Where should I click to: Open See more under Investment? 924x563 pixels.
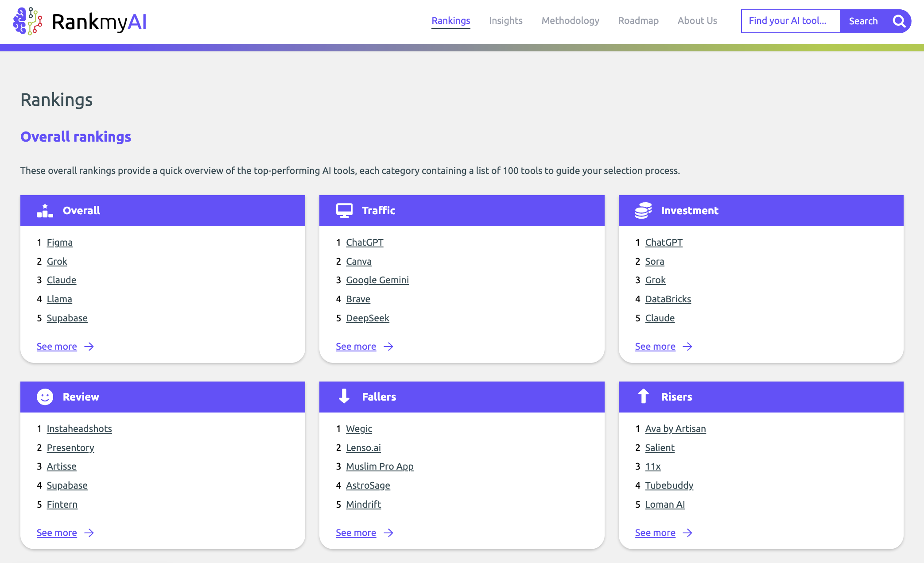click(655, 347)
